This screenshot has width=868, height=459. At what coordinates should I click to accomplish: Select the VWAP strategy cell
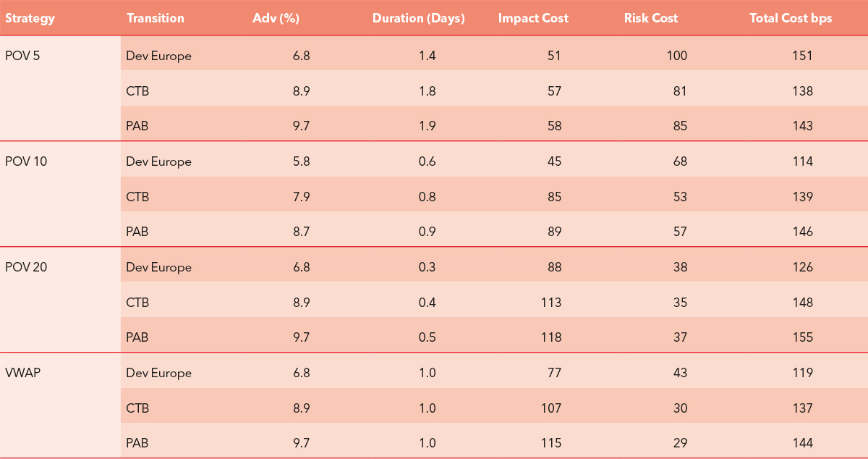pyautogui.click(x=22, y=373)
